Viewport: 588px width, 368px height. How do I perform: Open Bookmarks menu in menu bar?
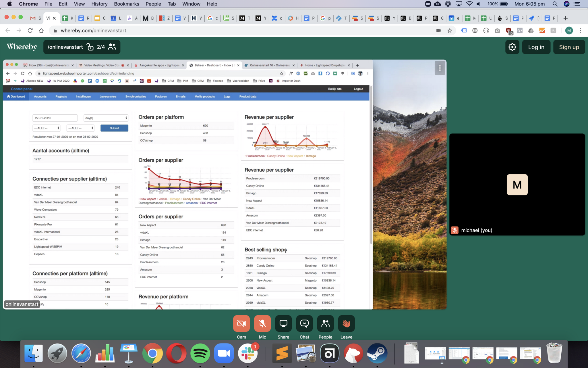126,4
